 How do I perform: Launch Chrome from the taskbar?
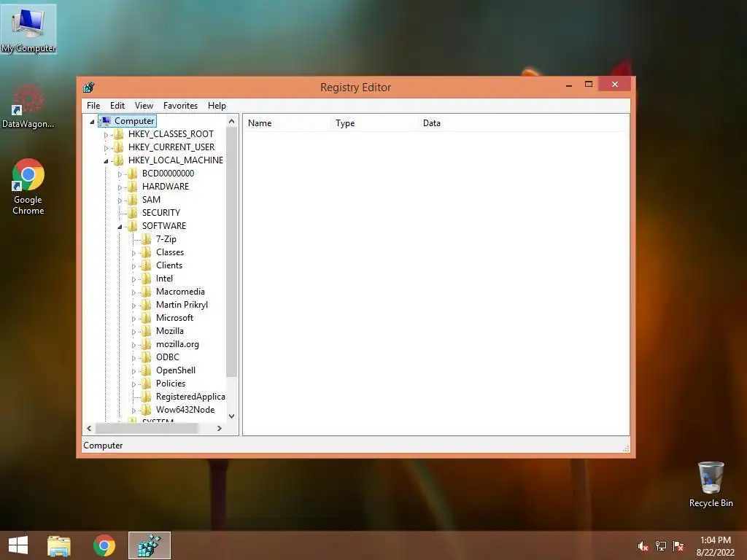coord(104,545)
